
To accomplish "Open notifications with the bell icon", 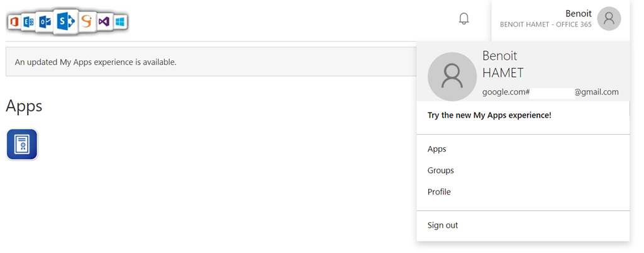I will pos(464,19).
